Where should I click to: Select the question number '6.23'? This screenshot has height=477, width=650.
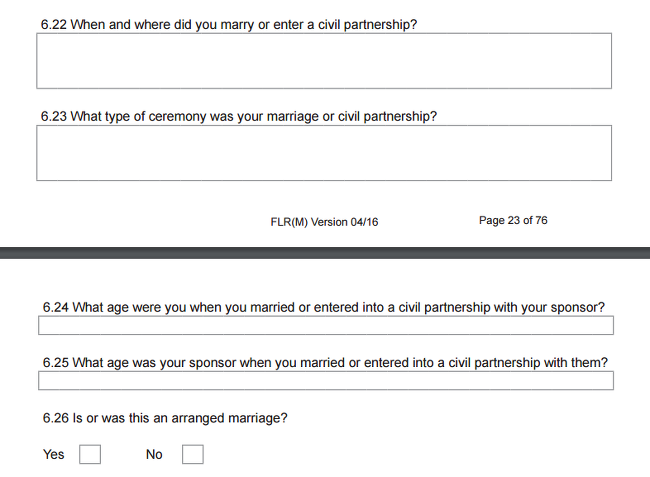pos(53,116)
